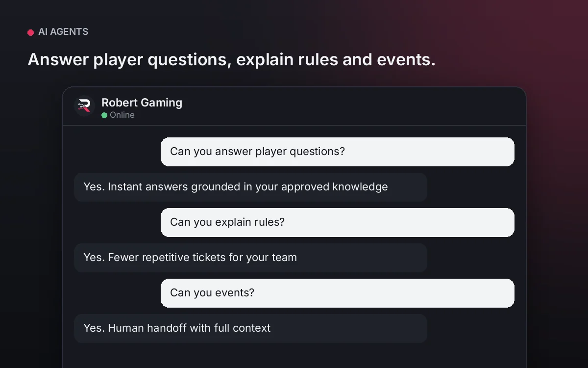The image size is (588, 368).
Task: Click the heading about answering player questions
Action: (x=231, y=59)
